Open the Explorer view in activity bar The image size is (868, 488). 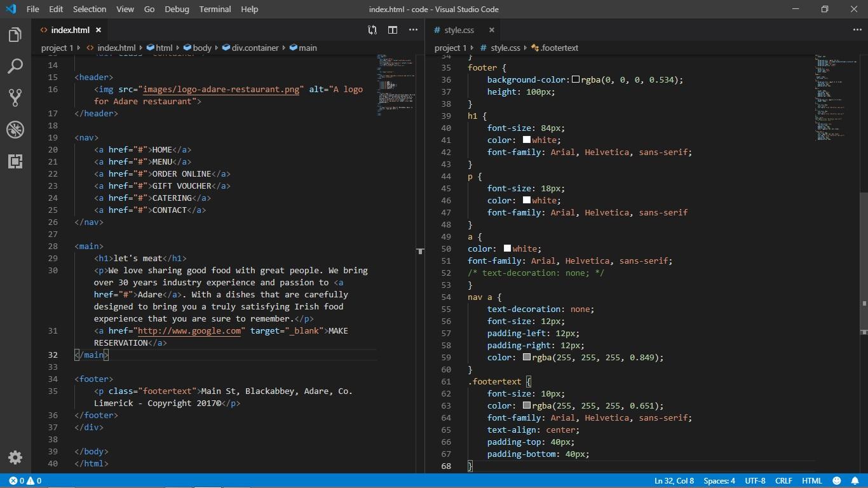pyautogui.click(x=15, y=35)
